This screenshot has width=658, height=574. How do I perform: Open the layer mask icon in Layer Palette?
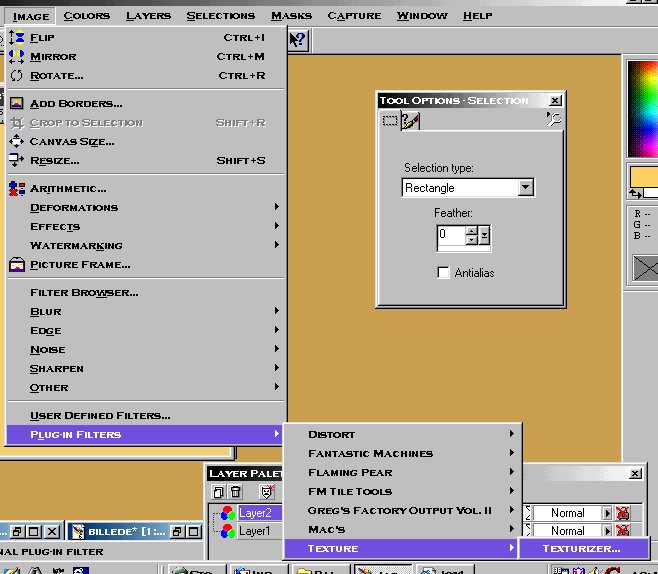coord(267,492)
